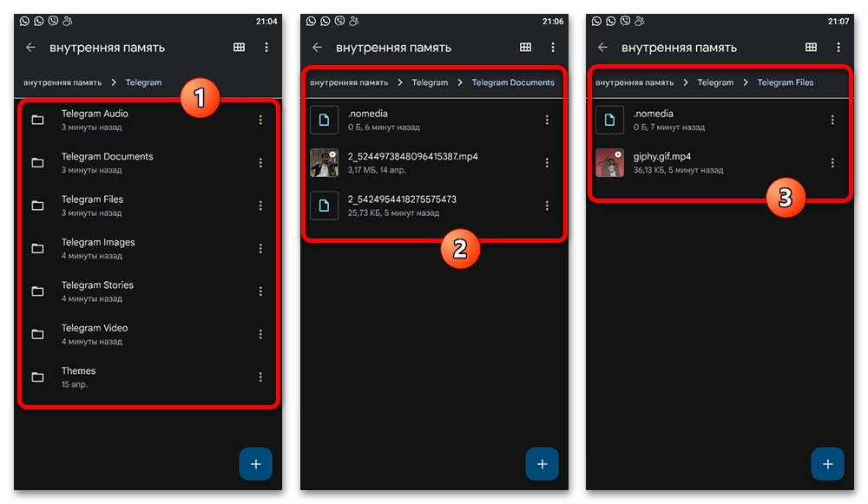Select file name giphy.gif.mp4
The width and height of the screenshot is (868, 504).
661,156
